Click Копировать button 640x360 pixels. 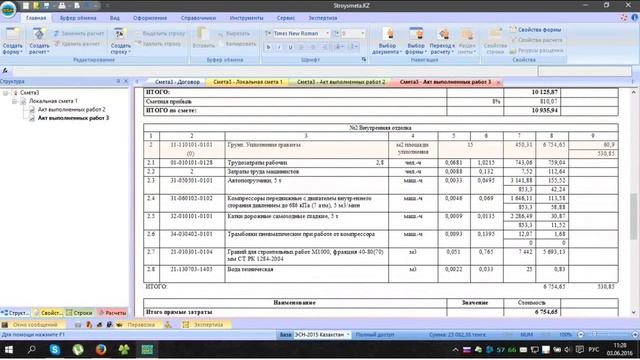point(237,44)
